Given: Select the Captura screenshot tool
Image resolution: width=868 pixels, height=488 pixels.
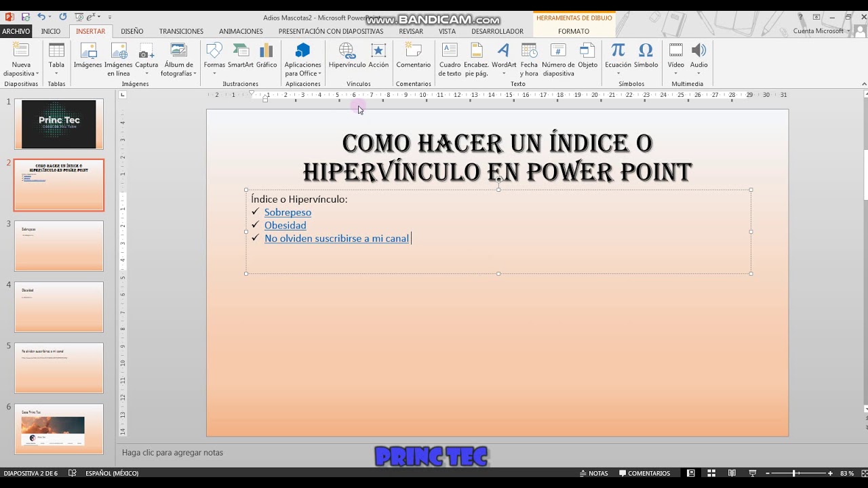Looking at the screenshot, I should pos(146,60).
